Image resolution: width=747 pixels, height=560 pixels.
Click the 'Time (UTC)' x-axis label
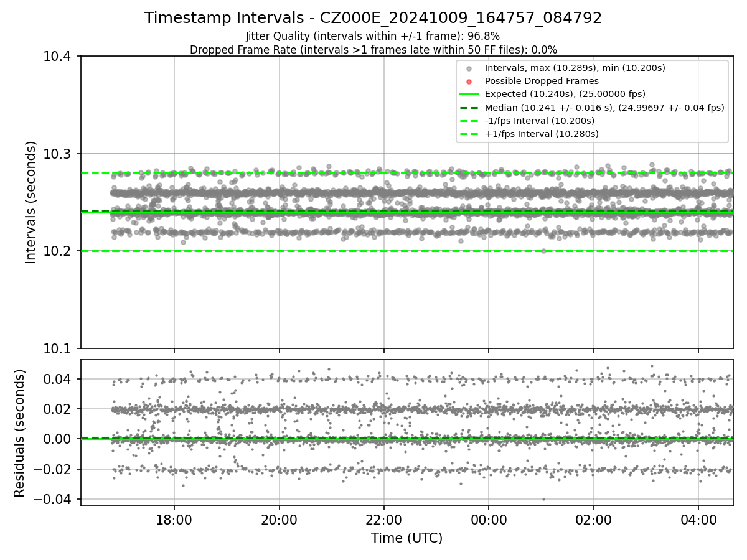406,538
